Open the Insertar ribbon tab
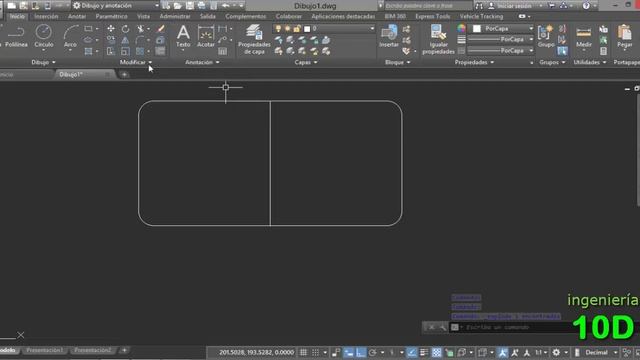Viewport: 640px width, 360px height. (46, 16)
